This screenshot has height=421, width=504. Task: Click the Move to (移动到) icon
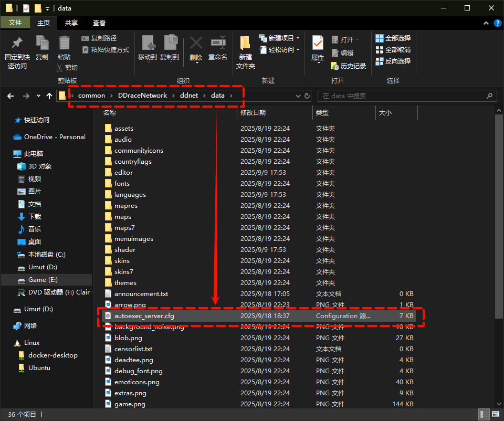click(148, 43)
